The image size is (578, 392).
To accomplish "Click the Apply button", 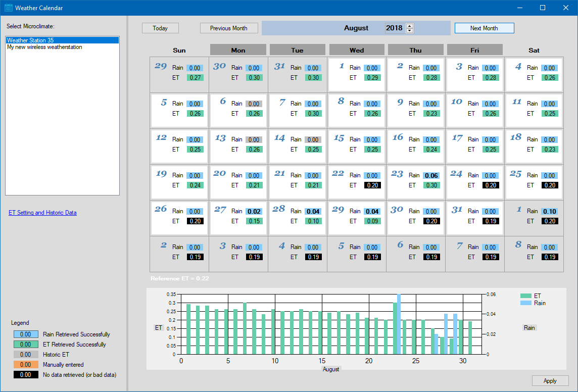I will [550, 381].
